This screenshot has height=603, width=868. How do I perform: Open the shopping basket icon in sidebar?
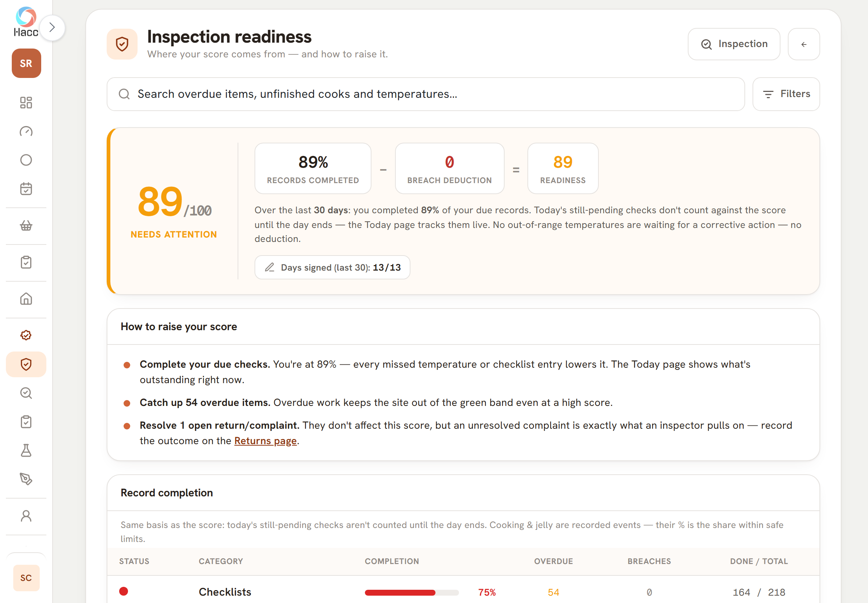pyautogui.click(x=26, y=225)
